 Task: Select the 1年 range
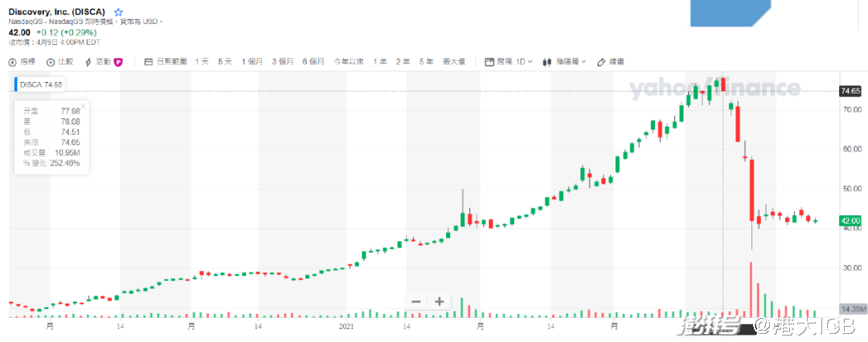tap(379, 62)
